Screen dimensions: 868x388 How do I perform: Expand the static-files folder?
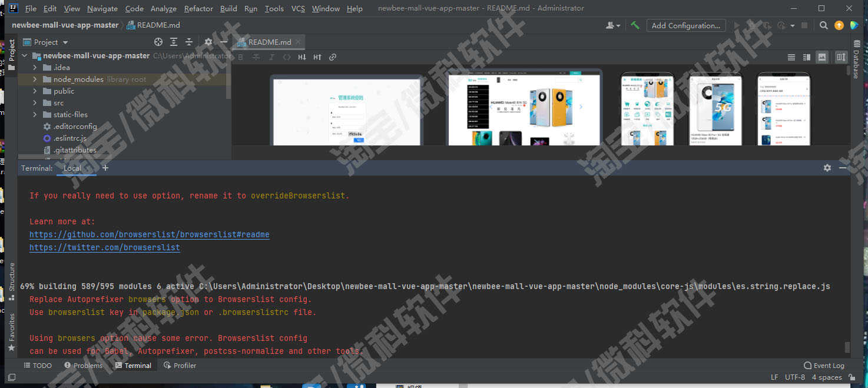click(x=35, y=114)
